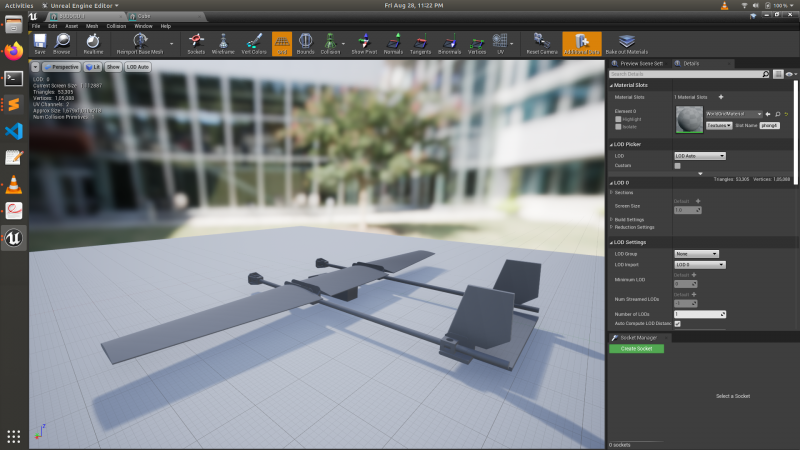Screen dimensions: 800x450
Task: Toggle Tangents display icon
Action: 420,43
